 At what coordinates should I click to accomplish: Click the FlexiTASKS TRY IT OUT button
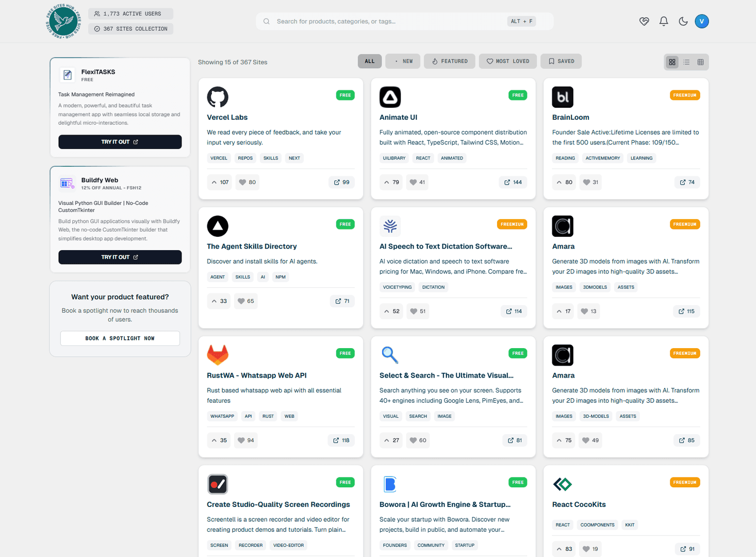coord(120,142)
